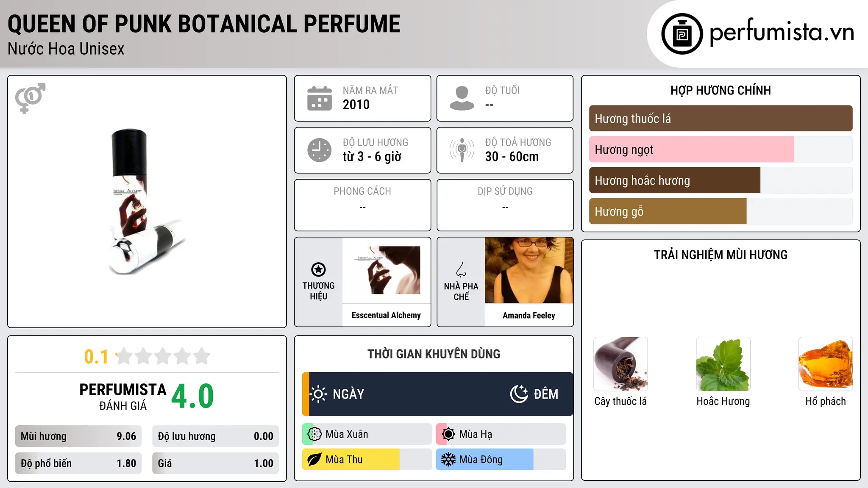Click the sun icon next to Ngày

[318, 394]
